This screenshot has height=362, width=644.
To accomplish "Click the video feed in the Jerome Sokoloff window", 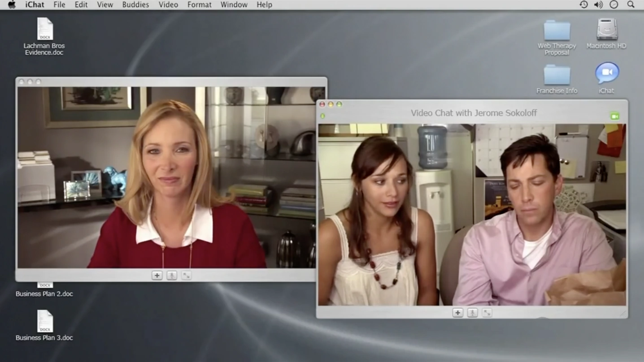I will (472, 215).
